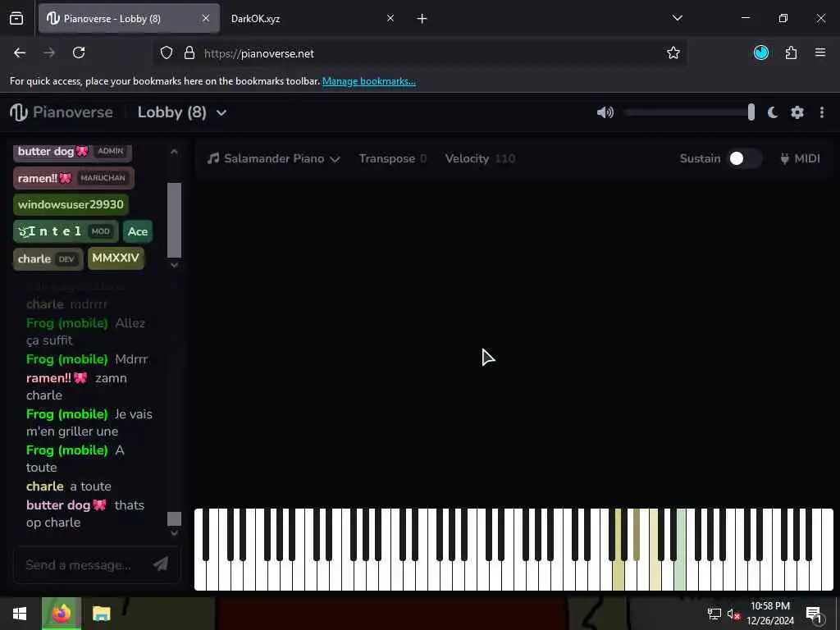Click the MIDI plug button
The width and height of the screenshot is (840, 630).
[x=800, y=158]
